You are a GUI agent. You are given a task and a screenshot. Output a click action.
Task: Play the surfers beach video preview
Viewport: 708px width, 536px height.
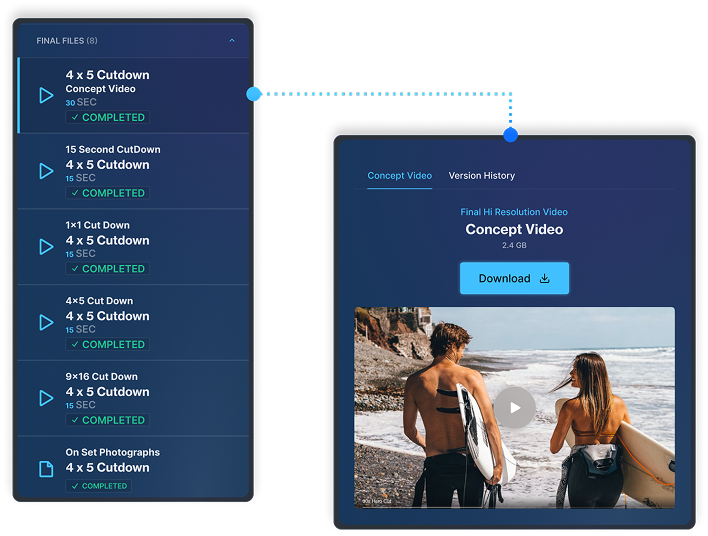click(x=514, y=407)
